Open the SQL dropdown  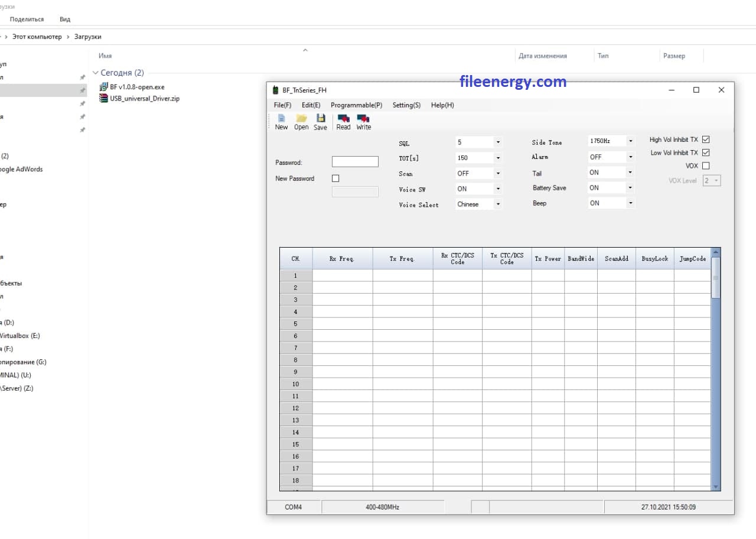click(498, 142)
